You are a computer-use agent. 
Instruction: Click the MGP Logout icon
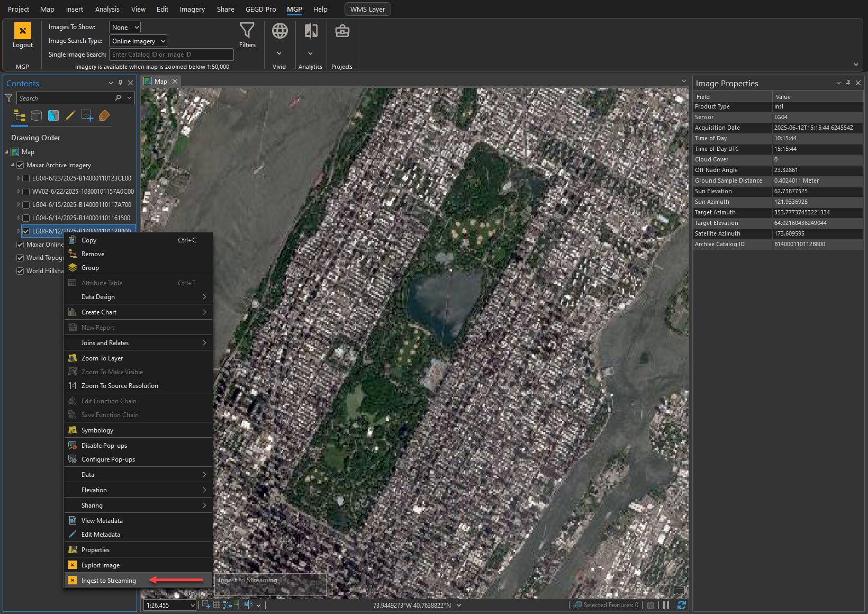click(23, 31)
